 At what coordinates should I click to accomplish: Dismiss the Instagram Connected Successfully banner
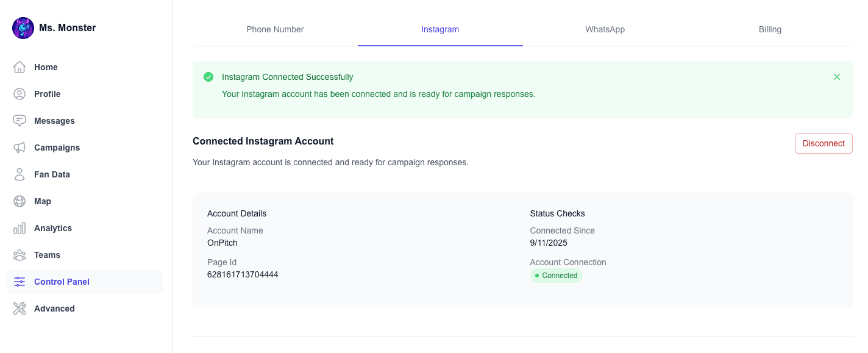tap(836, 77)
